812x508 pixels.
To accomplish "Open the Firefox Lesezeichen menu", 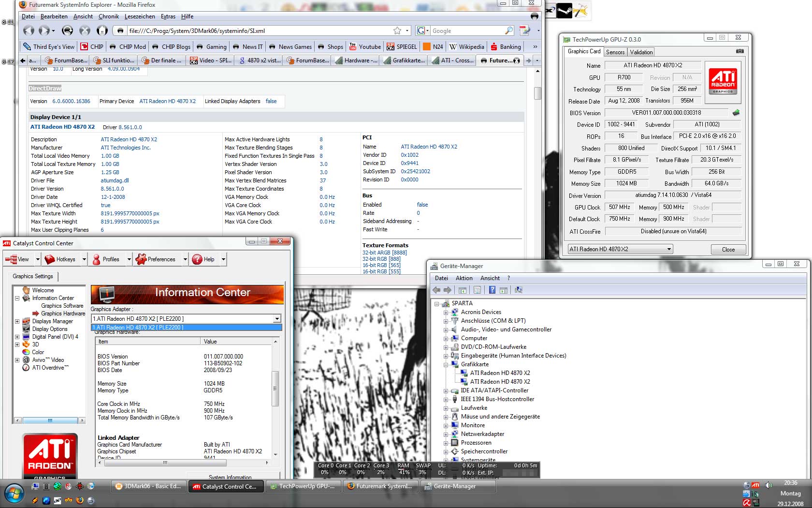I will [140, 16].
